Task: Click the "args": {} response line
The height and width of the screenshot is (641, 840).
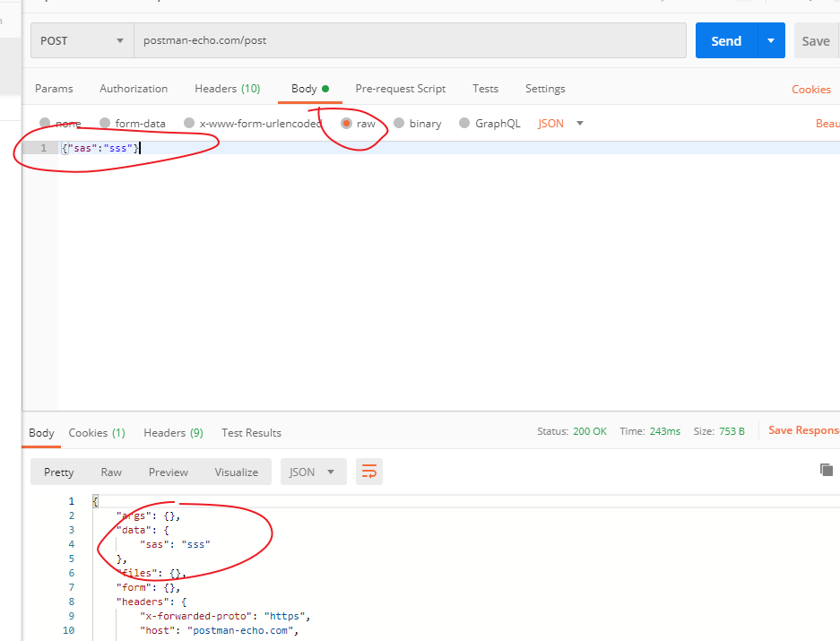Action: pos(148,515)
